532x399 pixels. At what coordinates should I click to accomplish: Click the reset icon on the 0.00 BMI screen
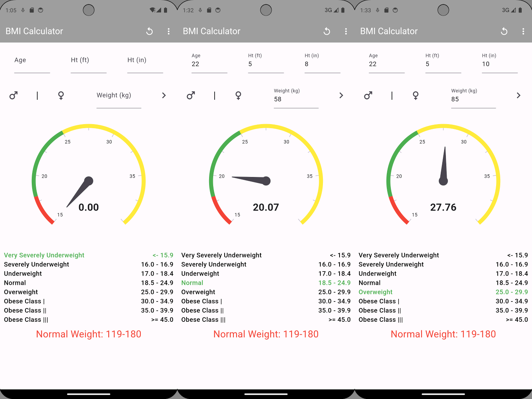click(x=149, y=31)
